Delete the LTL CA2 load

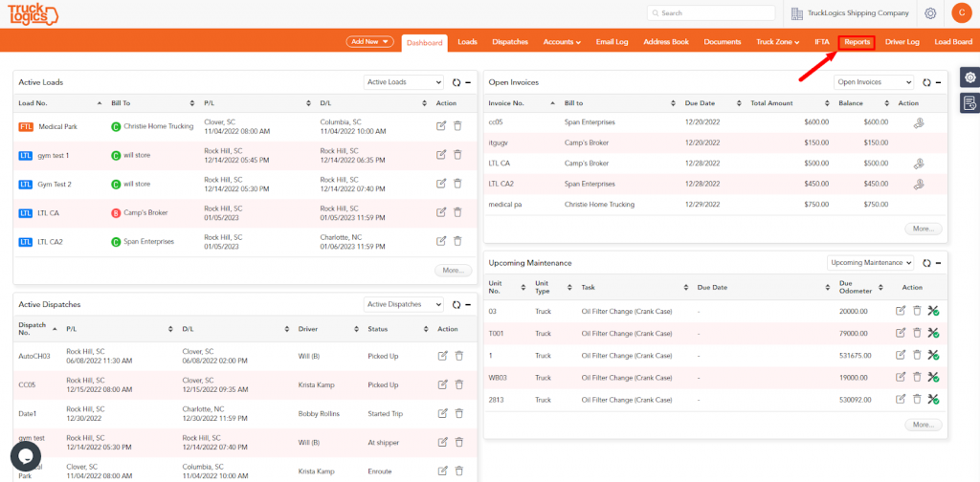pos(457,241)
